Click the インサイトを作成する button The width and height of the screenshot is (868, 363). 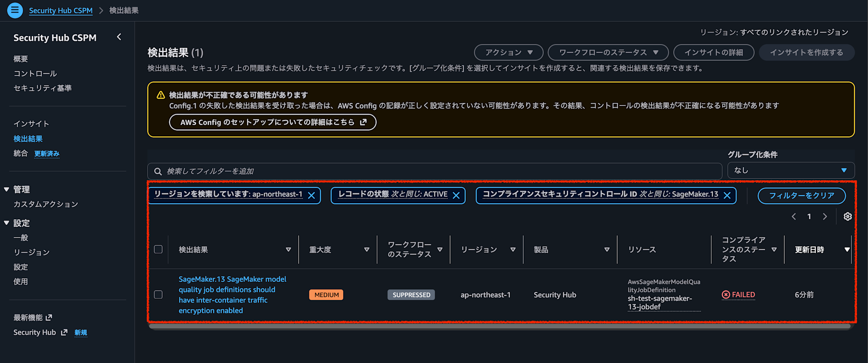tap(807, 53)
